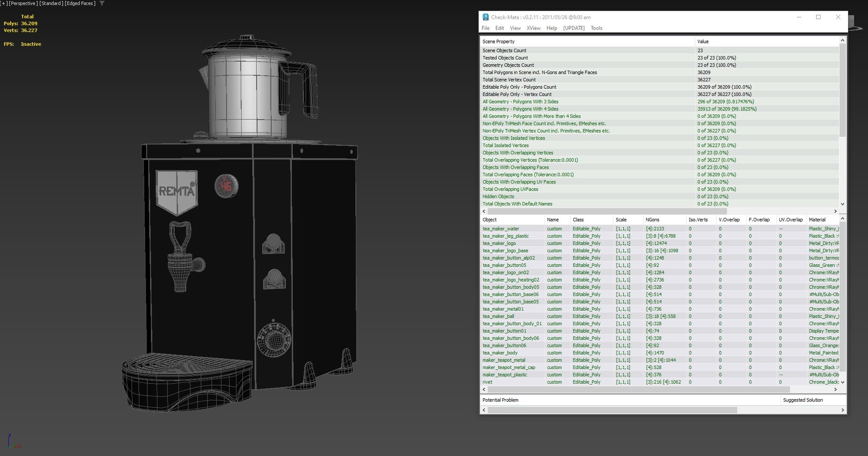
Task: Sort by the V.Overlap column header
Action: [x=731, y=220]
